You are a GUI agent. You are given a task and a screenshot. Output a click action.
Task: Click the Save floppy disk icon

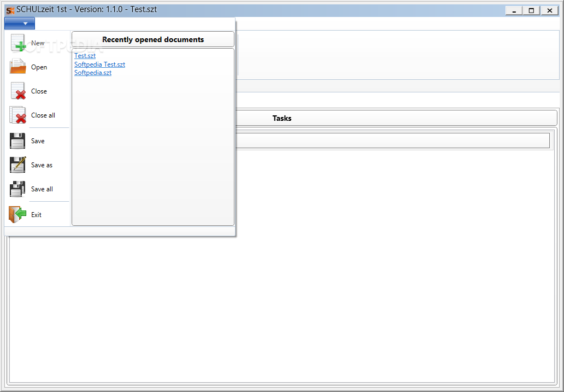(x=17, y=141)
